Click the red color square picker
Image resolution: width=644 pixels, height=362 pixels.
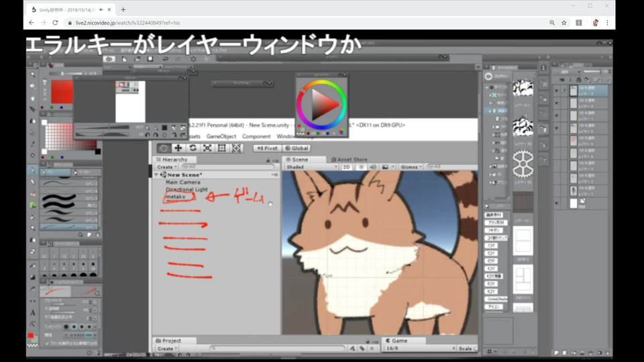(x=62, y=92)
